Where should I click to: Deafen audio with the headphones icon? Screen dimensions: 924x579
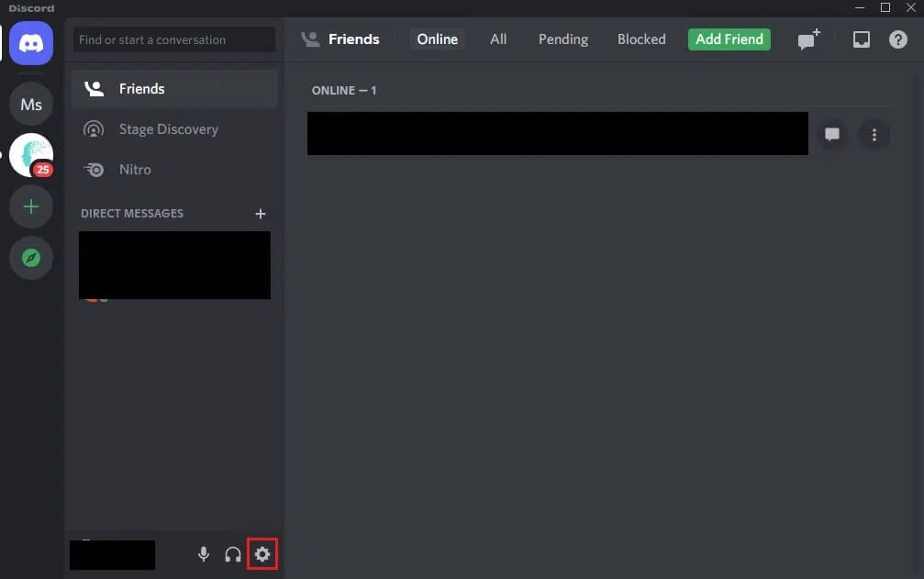point(233,554)
